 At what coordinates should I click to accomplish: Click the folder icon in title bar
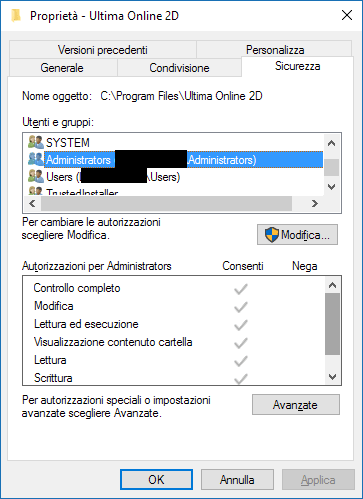[16, 16]
